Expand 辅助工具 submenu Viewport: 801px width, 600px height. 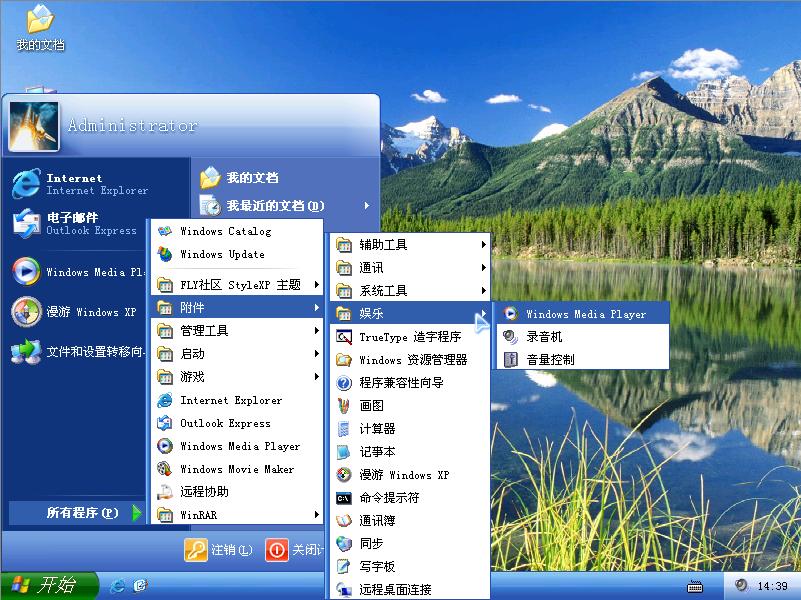(410, 245)
